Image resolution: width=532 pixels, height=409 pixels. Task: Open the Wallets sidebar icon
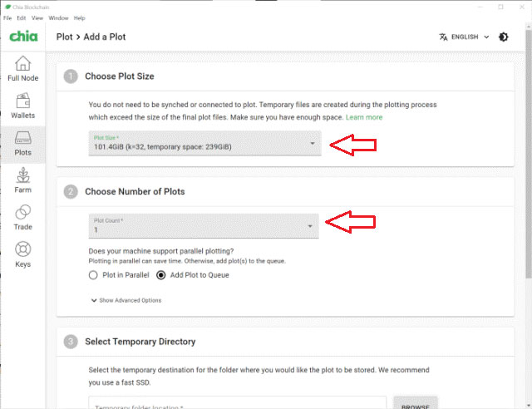point(22,101)
